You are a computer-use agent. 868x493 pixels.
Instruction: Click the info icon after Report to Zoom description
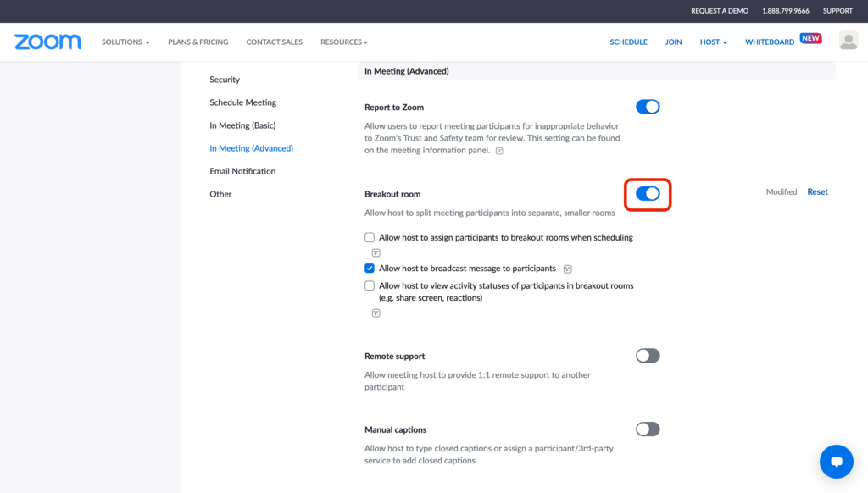pyautogui.click(x=499, y=151)
